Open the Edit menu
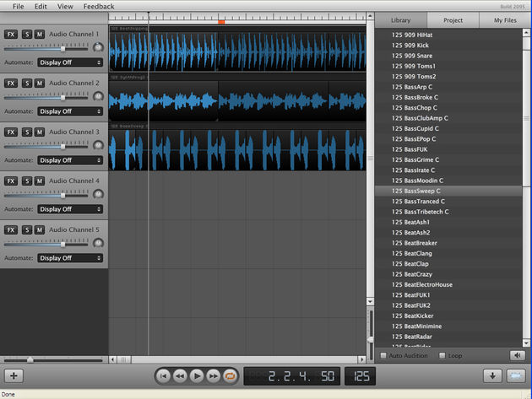The width and height of the screenshot is (532, 399). (x=41, y=6)
